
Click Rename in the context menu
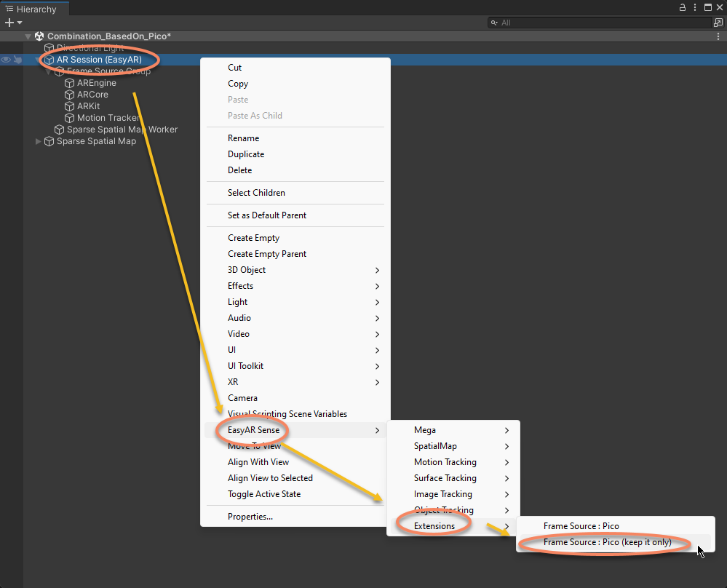242,138
